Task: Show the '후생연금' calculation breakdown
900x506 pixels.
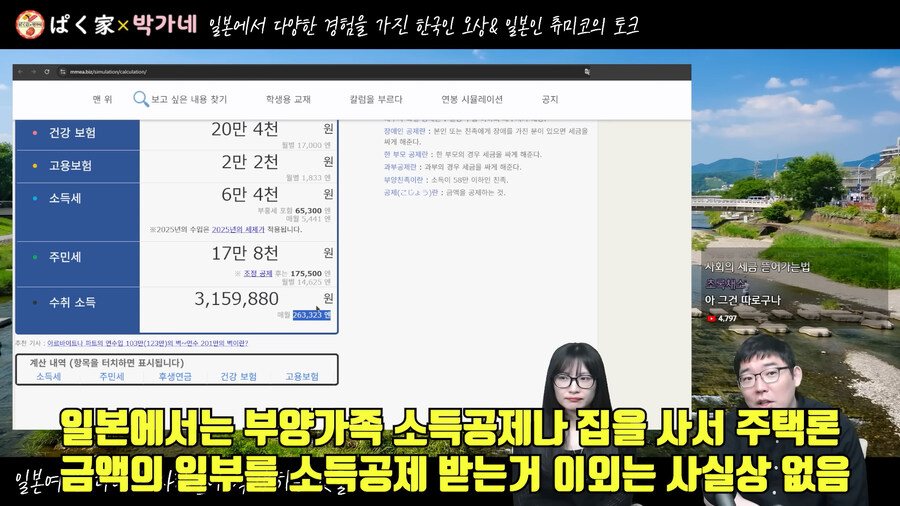Action: tap(175, 376)
